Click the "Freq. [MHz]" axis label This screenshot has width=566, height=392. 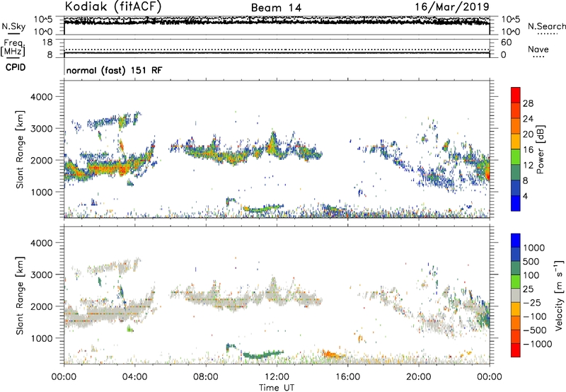coord(13,47)
